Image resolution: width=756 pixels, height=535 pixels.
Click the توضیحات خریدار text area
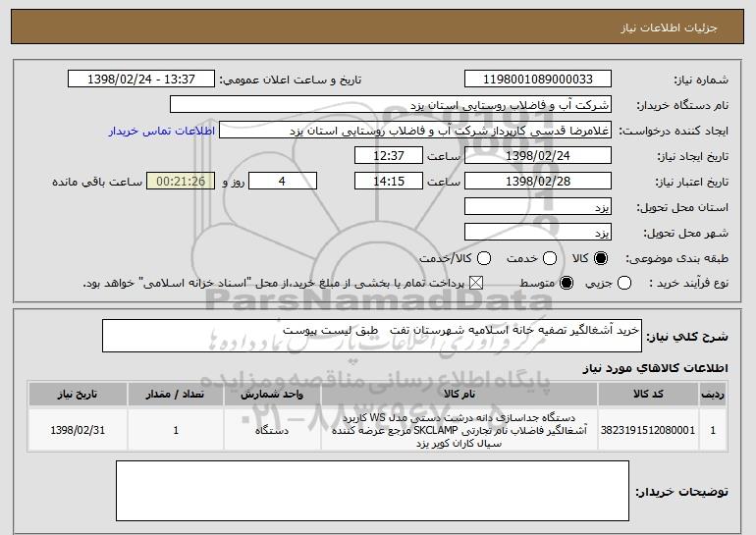(372, 491)
